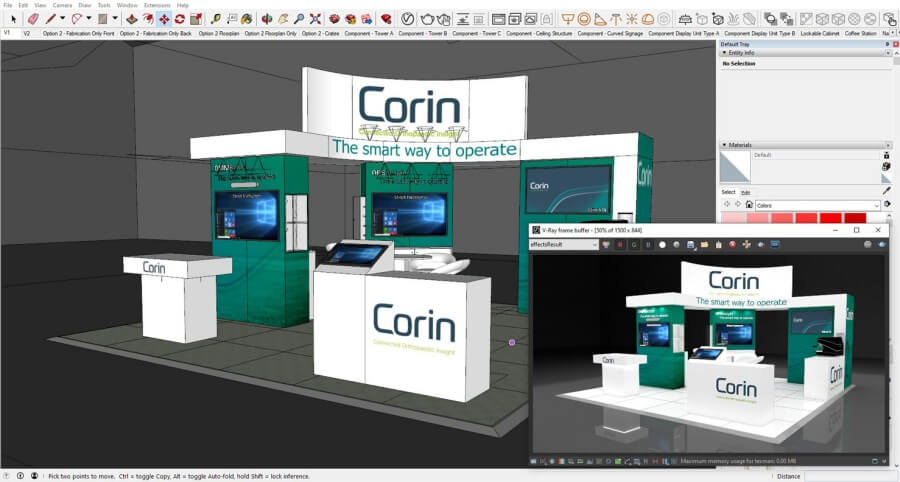Start V-Ray render with teapot icon
The height and width of the screenshot is (482, 900).
[x=427, y=20]
